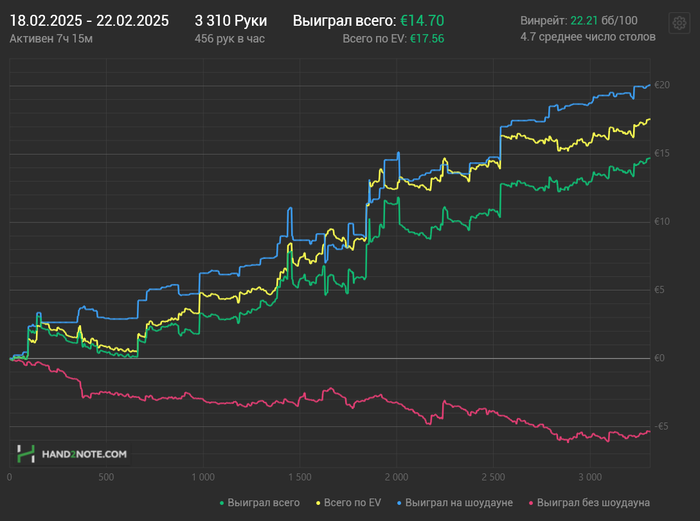
Task: Click the '€5' y-axis label
Action: (x=659, y=290)
